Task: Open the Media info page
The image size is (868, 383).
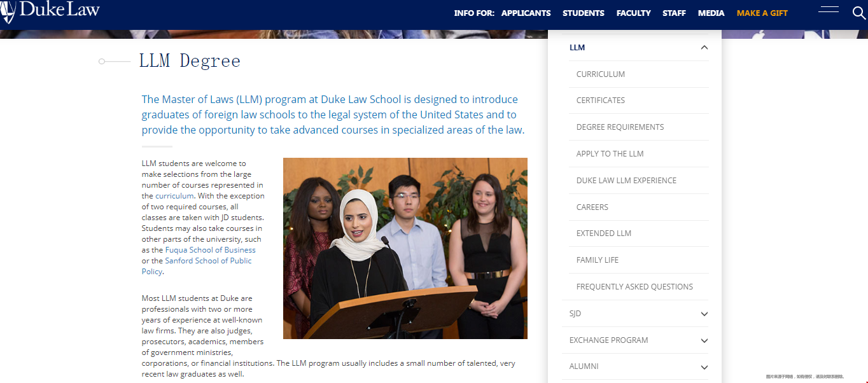Action: point(711,13)
